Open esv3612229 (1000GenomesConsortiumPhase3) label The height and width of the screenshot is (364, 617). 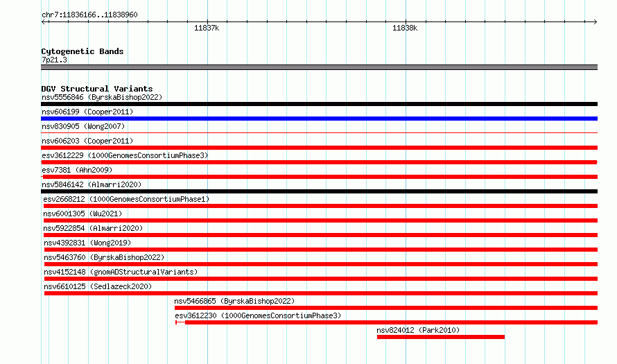point(125,155)
